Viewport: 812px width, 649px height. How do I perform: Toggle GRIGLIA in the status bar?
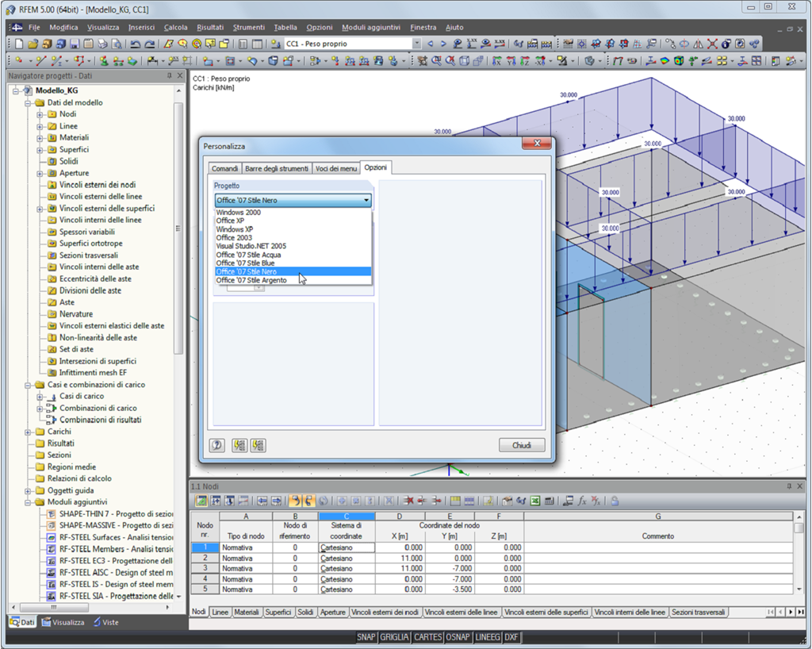pos(394,637)
